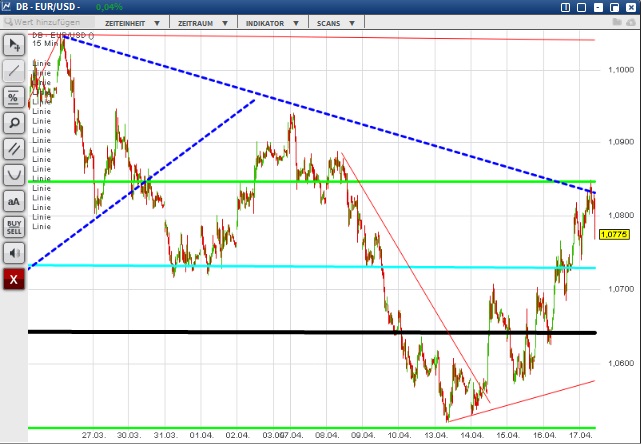This screenshot has height=444, width=641.
Task: Click the 01.04. date axis label
Action: 201,435
